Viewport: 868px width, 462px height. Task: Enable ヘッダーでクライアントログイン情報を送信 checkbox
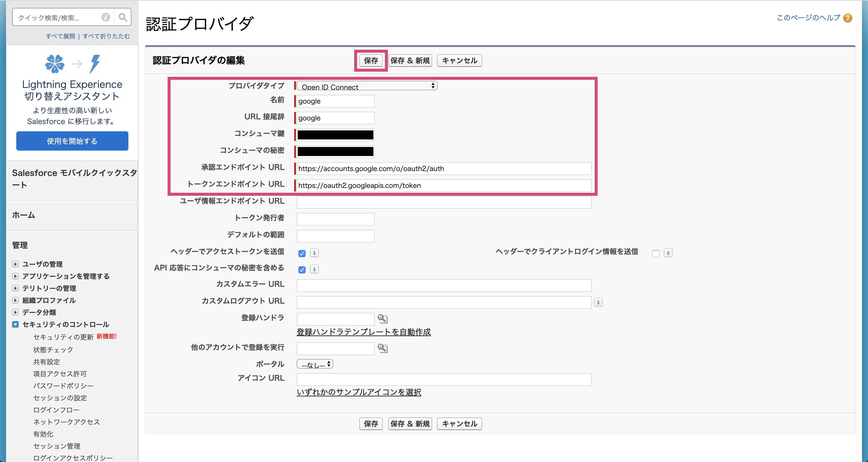tap(656, 253)
